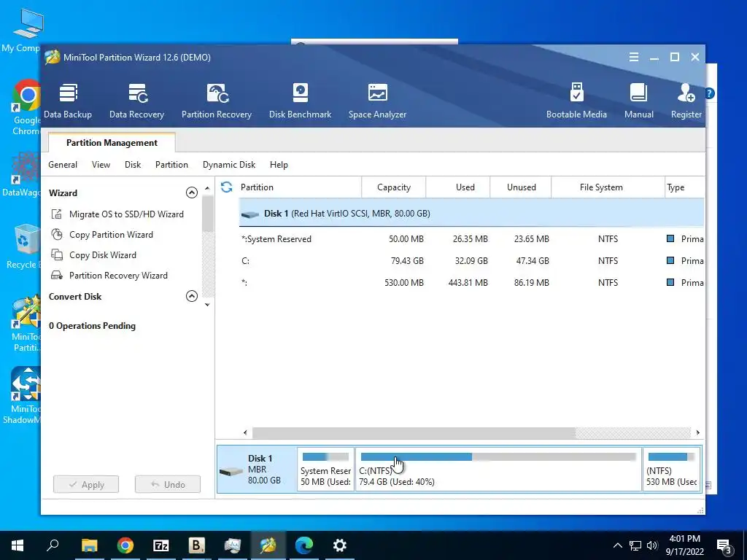Select the 530 MB NTFS block in disk map
This screenshot has width=747, height=560.
pyautogui.click(x=671, y=469)
